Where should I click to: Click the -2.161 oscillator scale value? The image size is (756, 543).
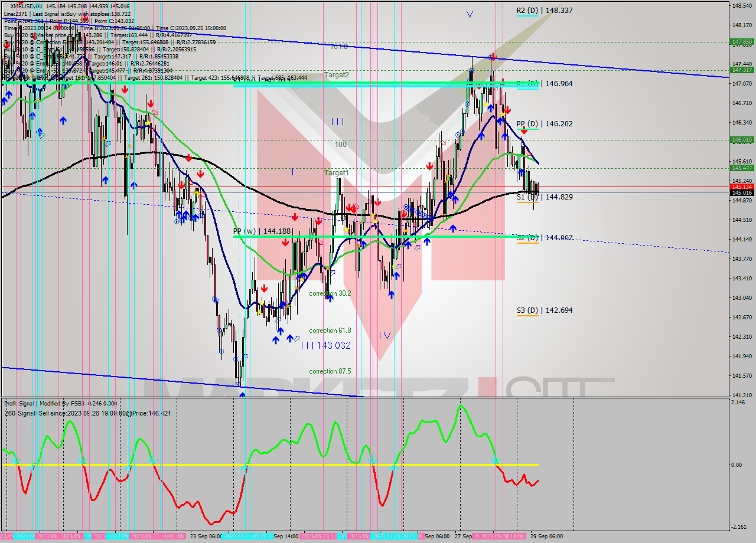(x=740, y=527)
